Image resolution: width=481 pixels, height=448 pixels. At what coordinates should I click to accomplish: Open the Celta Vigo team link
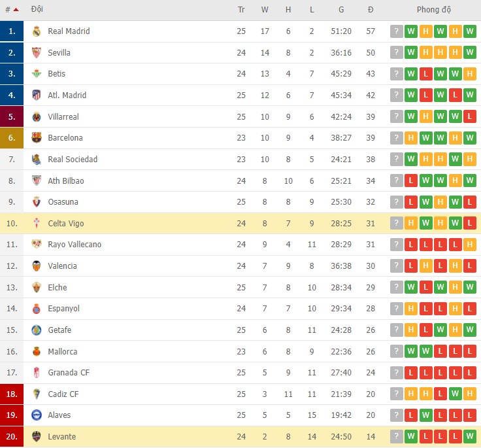point(65,224)
